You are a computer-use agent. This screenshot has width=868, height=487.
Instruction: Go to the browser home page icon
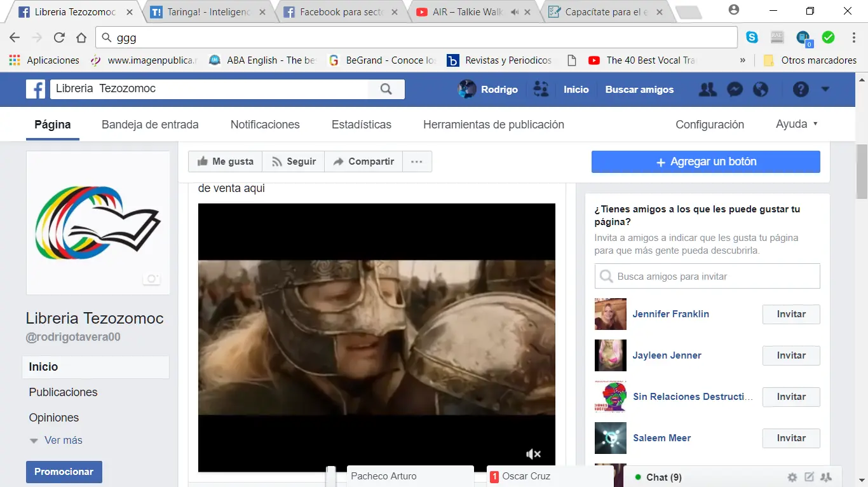click(x=81, y=38)
